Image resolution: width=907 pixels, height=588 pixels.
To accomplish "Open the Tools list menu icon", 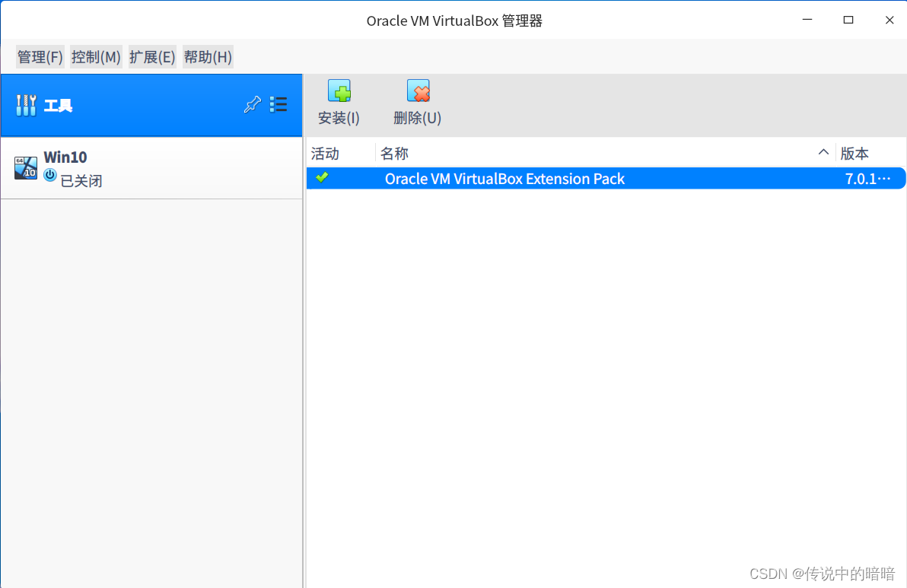I will [x=278, y=105].
